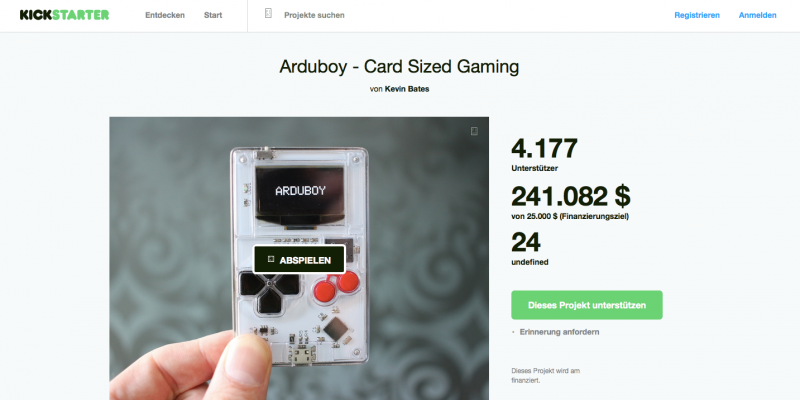The height and width of the screenshot is (400, 800).
Task: Click the Kickstarter logo
Action: click(x=64, y=15)
